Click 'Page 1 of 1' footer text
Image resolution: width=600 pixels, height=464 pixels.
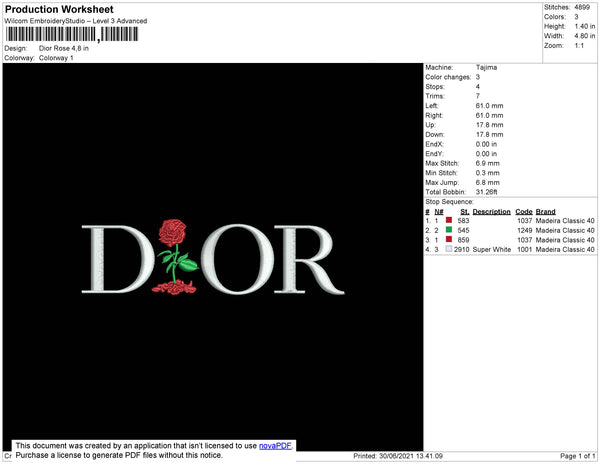click(577, 456)
